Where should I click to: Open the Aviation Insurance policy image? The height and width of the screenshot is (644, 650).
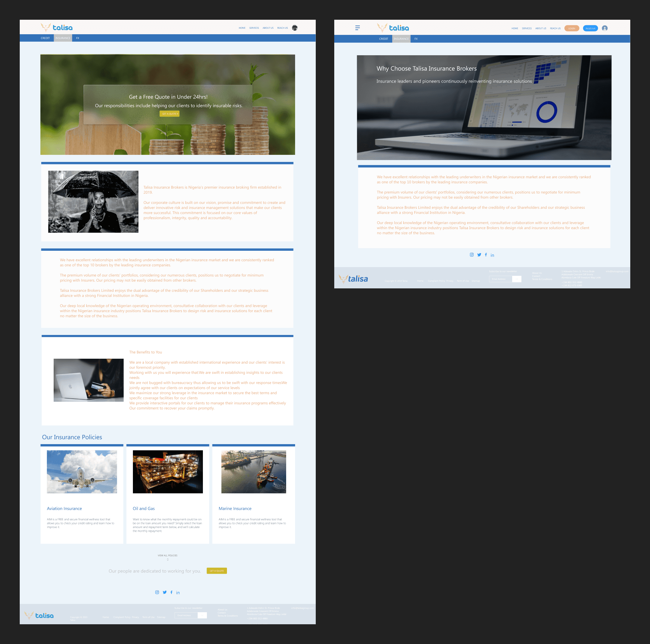[82, 471]
